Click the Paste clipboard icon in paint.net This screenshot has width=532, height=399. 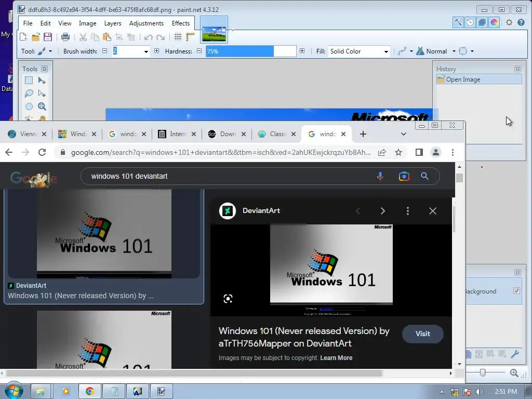click(x=107, y=37)
